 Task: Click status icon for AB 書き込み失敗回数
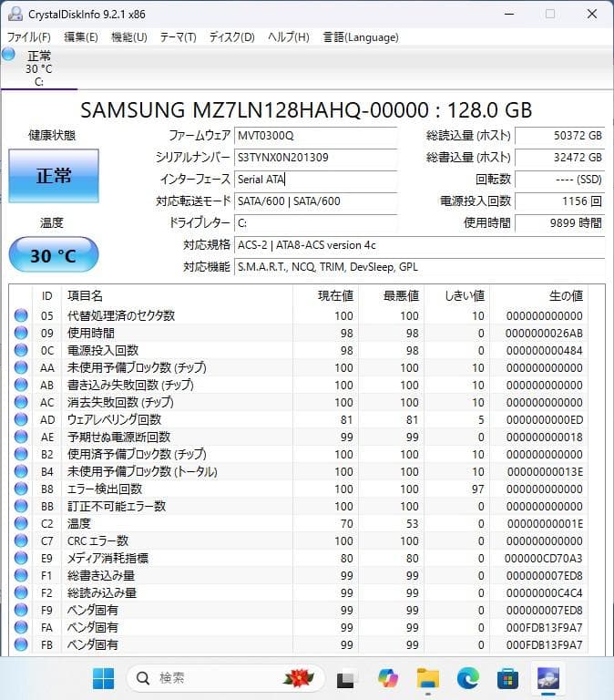click(21, 385)
